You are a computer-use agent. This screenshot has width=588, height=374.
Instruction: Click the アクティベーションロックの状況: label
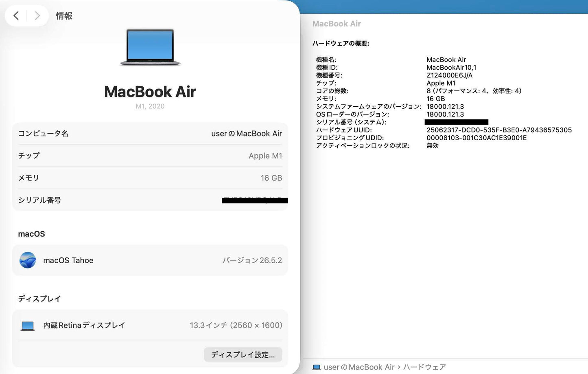pos(363,145)
